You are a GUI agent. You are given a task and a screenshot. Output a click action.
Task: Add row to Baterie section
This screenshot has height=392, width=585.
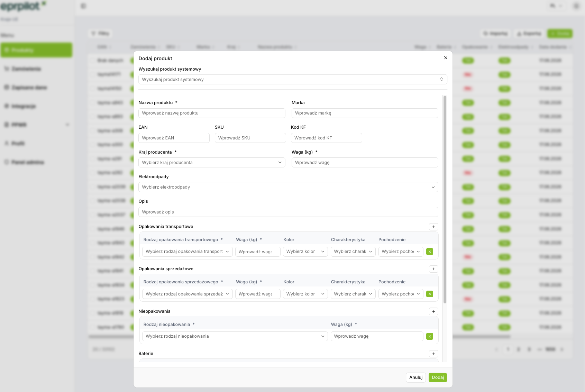(433, 354)
